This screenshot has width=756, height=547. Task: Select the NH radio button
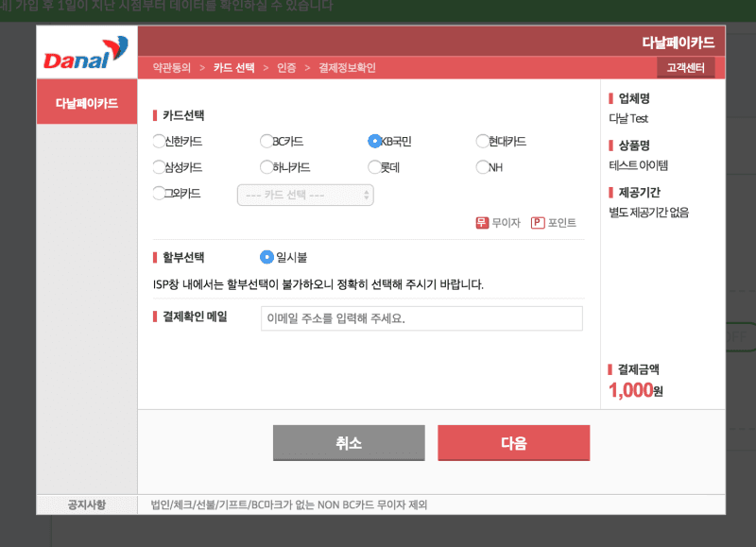point(482,167)
